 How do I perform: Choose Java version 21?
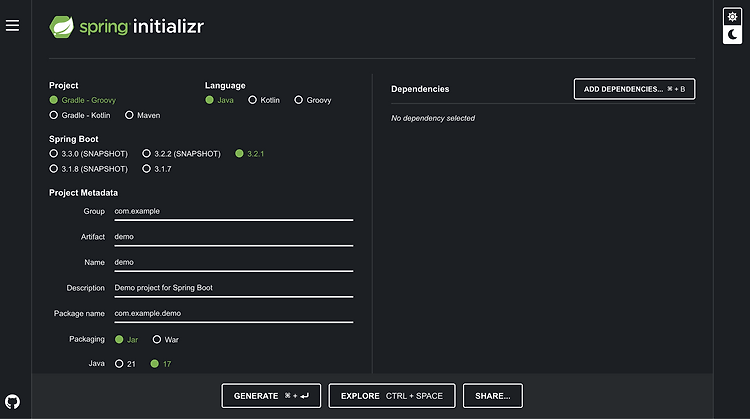pos(125,364)
